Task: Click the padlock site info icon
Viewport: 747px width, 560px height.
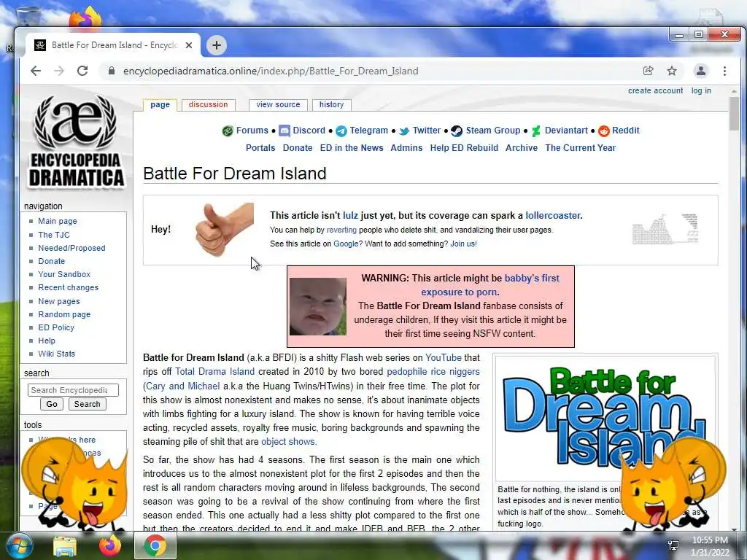Action: coord(112,71)
